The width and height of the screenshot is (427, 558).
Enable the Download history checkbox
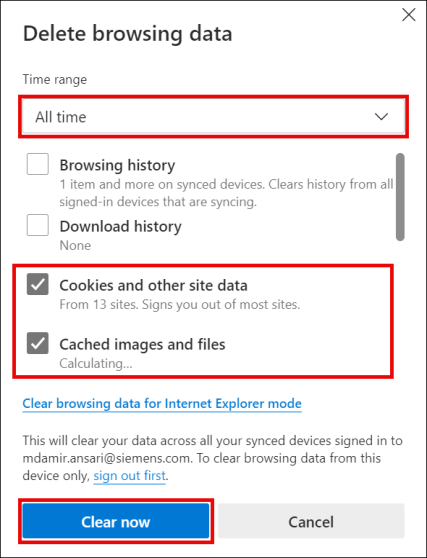click(38, 225)
